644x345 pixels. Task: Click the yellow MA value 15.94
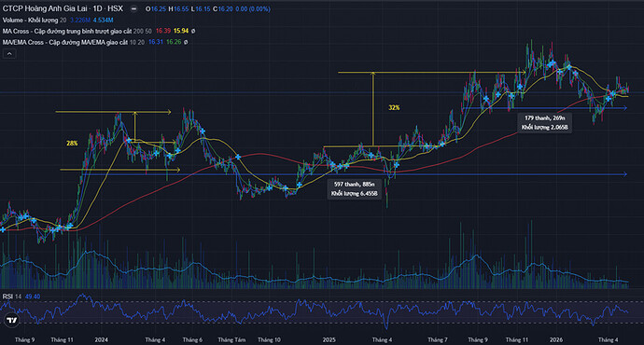[181, 31]
